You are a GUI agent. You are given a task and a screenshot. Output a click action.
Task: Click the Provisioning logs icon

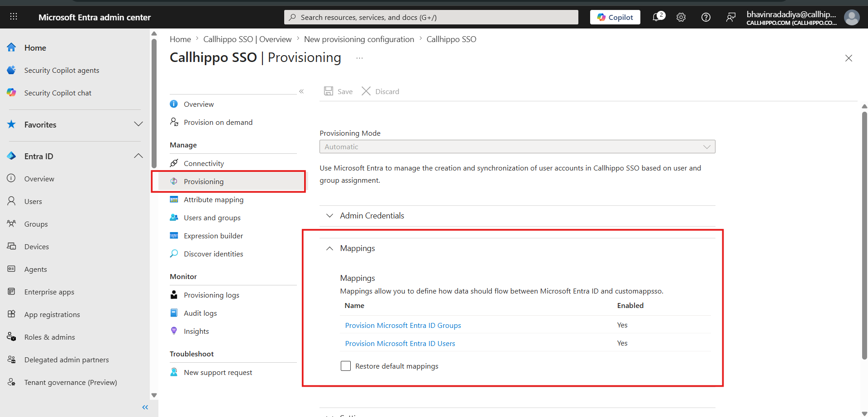[x=174, y=295]
